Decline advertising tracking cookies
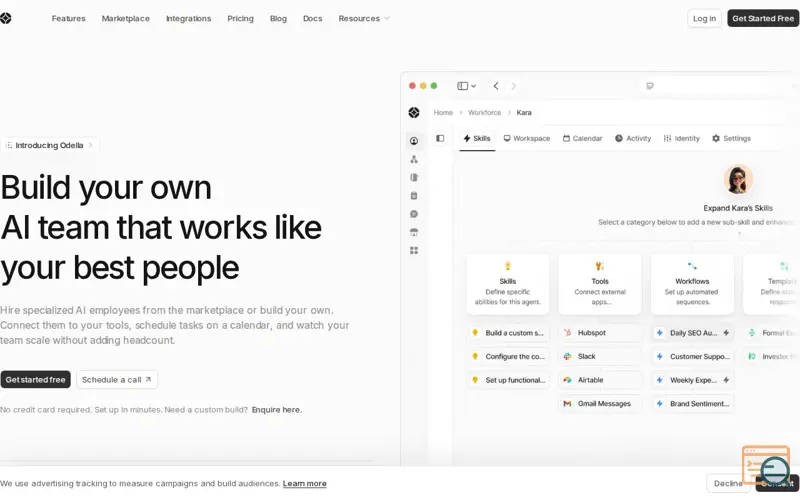 728,483
